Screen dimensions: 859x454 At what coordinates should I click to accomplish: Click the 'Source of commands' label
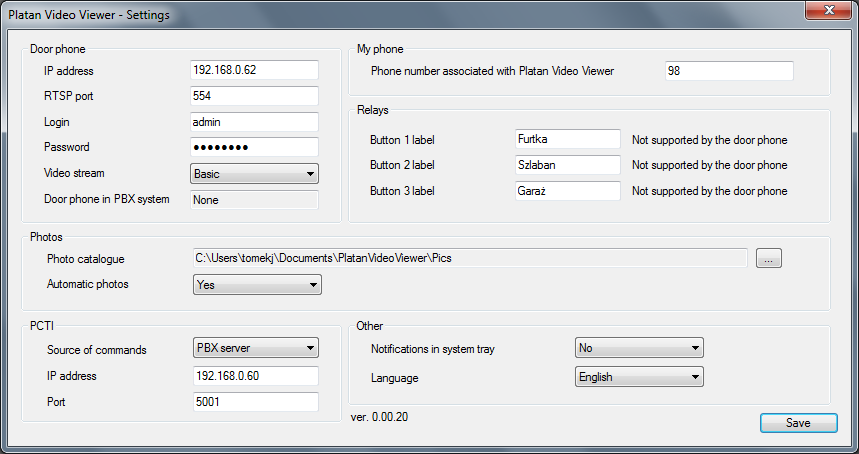click(96, 350)
